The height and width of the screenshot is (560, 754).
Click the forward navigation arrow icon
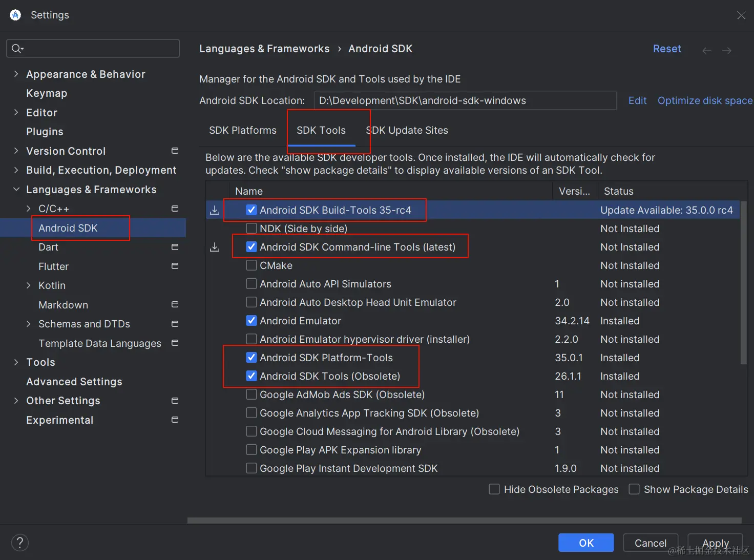click(x=726, y=50)
